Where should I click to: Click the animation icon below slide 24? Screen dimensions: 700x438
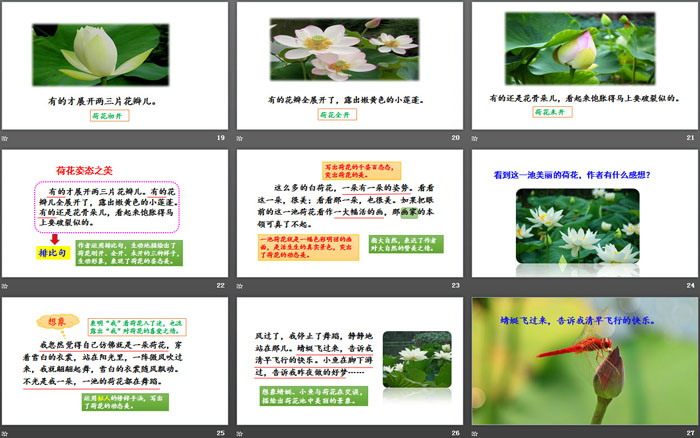476,285
